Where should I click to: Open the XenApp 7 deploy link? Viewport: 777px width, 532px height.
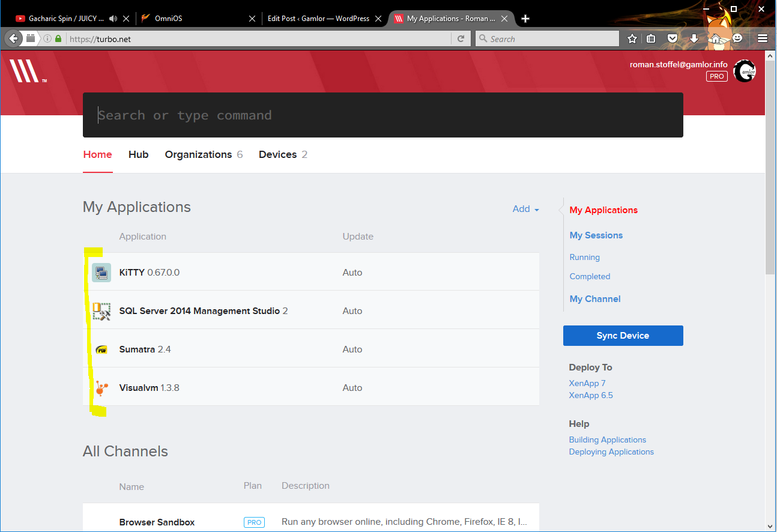click(x=587, y=383)
